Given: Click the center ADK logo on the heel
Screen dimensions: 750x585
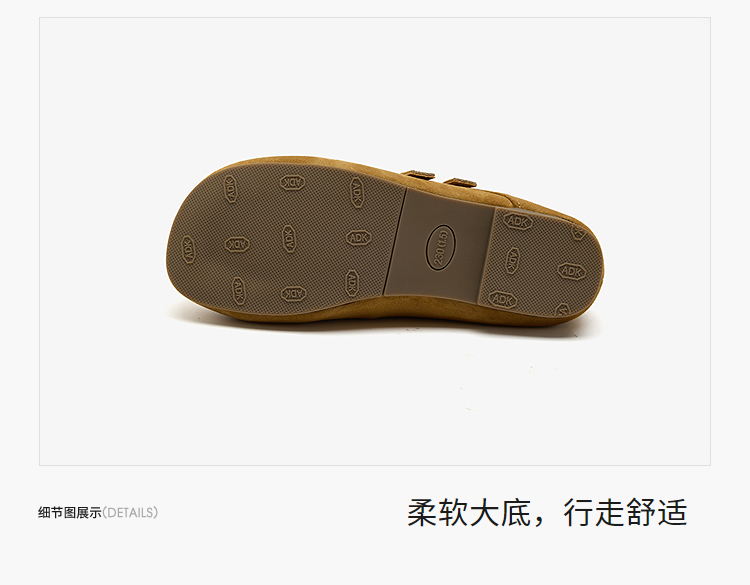Looking at the screenshot, I should 512,261.
